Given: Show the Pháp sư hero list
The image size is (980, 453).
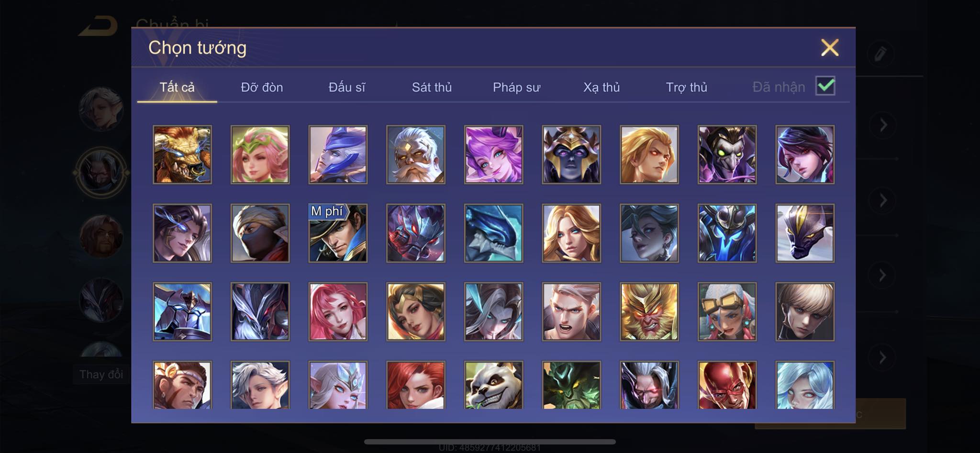Looking at the screenshot, I should [x=516, y=87].
